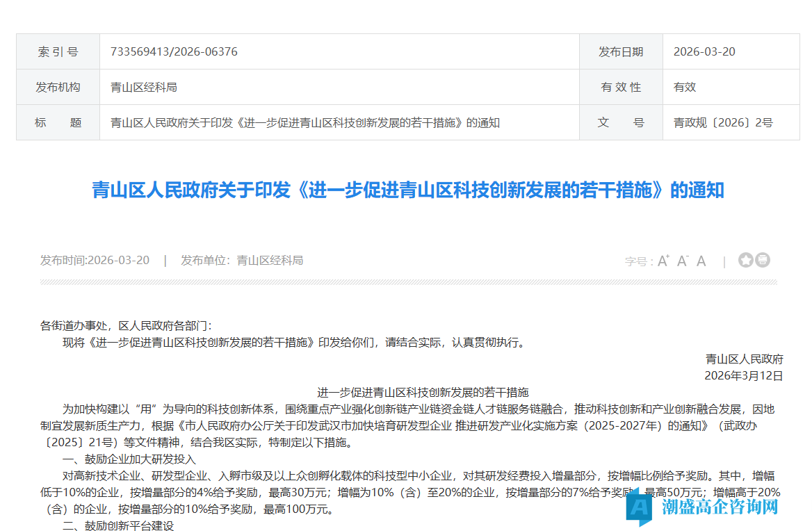Click the A- decrease font size icon
The width and height of the screenshot is (812, 531).
[x=682, y=260]
